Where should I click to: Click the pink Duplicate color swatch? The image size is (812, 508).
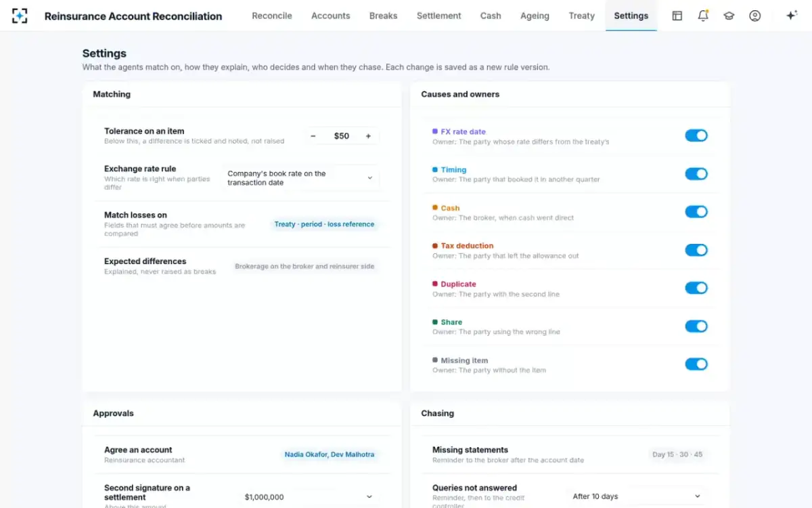[435, 284]
